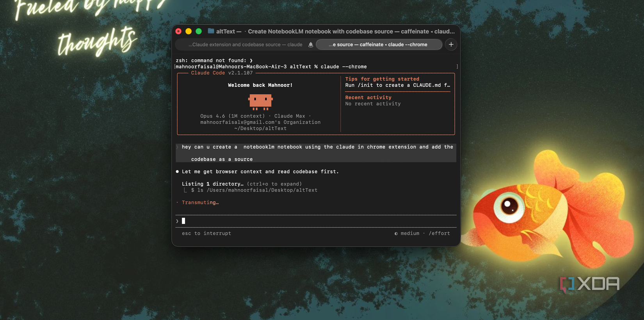Click the 'No recent activity' text
This screenshot has height=320, width=644.
point(373,104)
